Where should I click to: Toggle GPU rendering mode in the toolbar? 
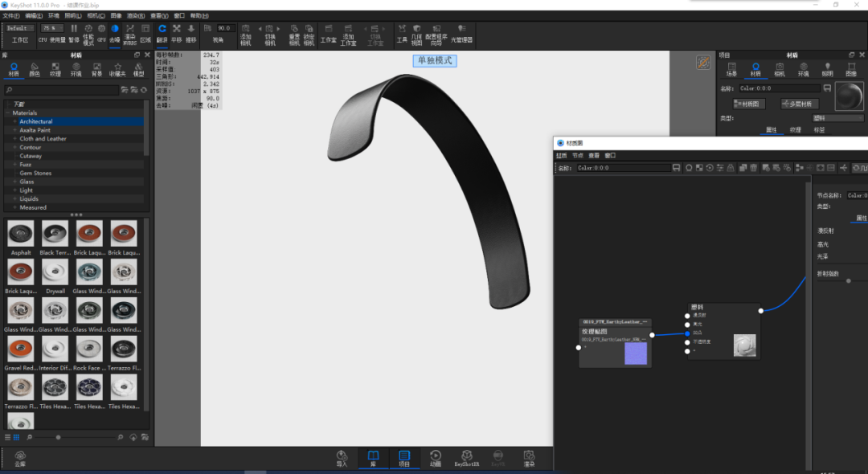pyautogui.click(x=101, y=33)
